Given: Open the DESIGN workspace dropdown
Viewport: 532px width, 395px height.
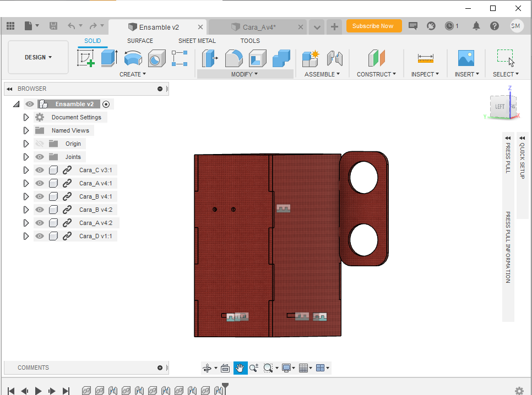Looking at the screenshot, I should (38, 57).
